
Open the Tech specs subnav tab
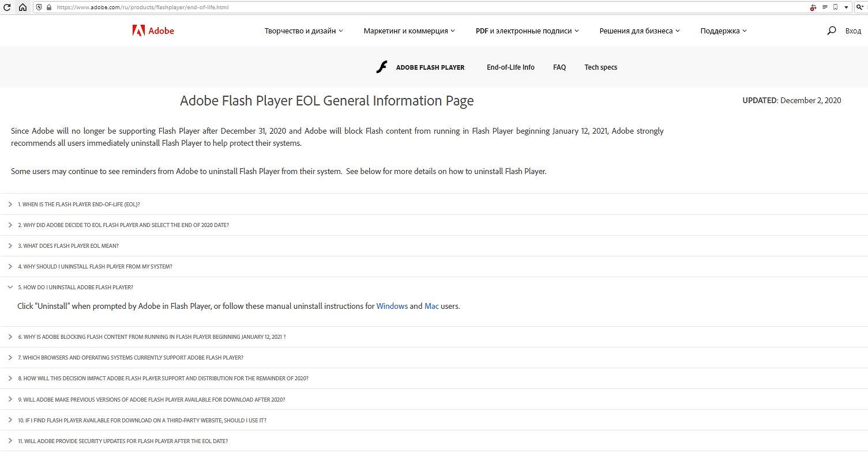click(600, 67)
